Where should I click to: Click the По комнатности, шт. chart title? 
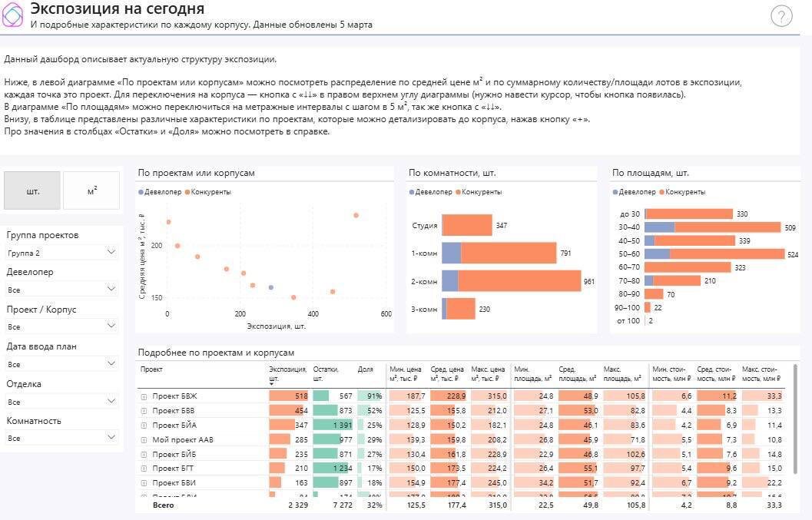tap(452, 173)
